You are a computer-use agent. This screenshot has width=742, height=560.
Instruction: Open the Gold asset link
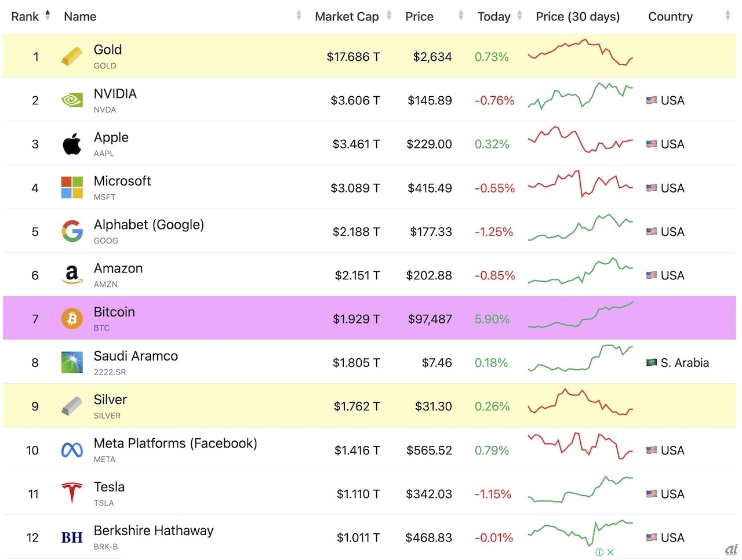tap(108, 50)
